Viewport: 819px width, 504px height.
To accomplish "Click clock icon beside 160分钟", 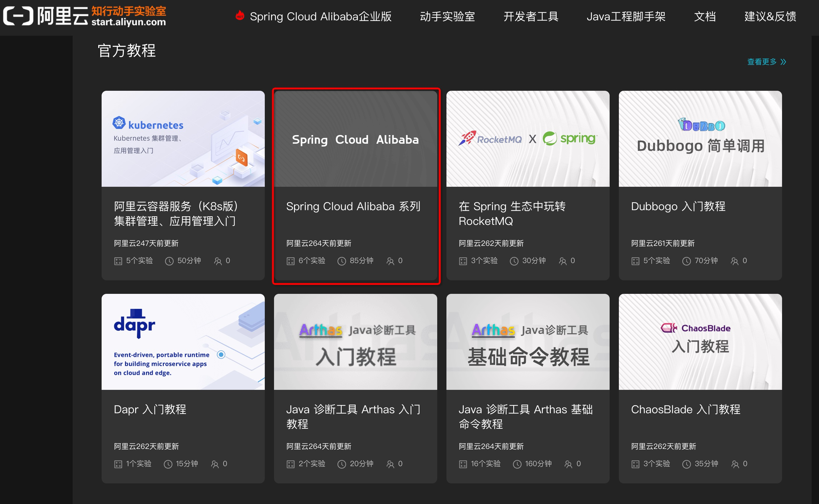I will click(517, 464).
